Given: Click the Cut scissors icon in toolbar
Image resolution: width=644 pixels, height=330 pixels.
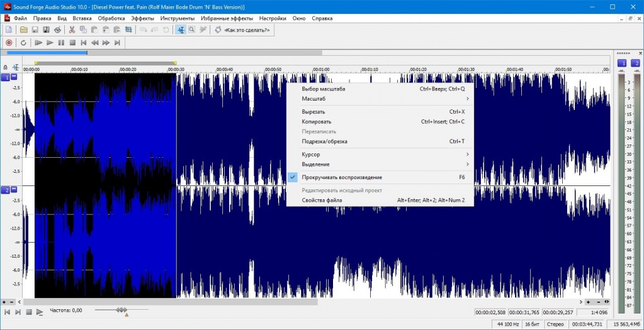Looking at the screenshot, I should [72, 30].
